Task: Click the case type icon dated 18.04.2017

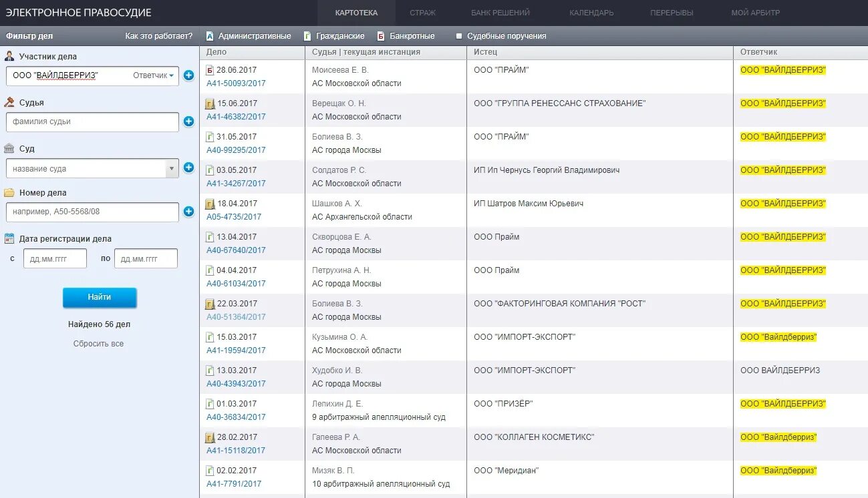Action: 210,204
